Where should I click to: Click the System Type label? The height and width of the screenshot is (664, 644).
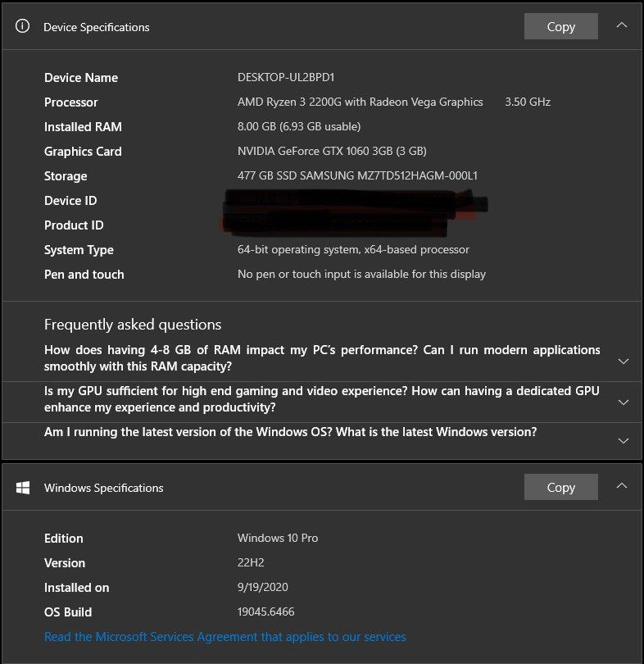(x=79, y=250)
